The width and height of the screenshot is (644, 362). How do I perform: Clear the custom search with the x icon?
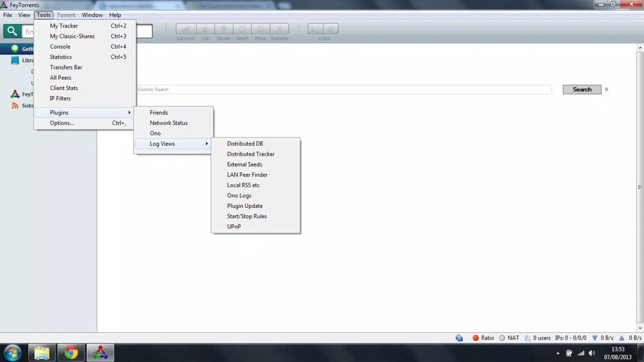click(606, 89)
